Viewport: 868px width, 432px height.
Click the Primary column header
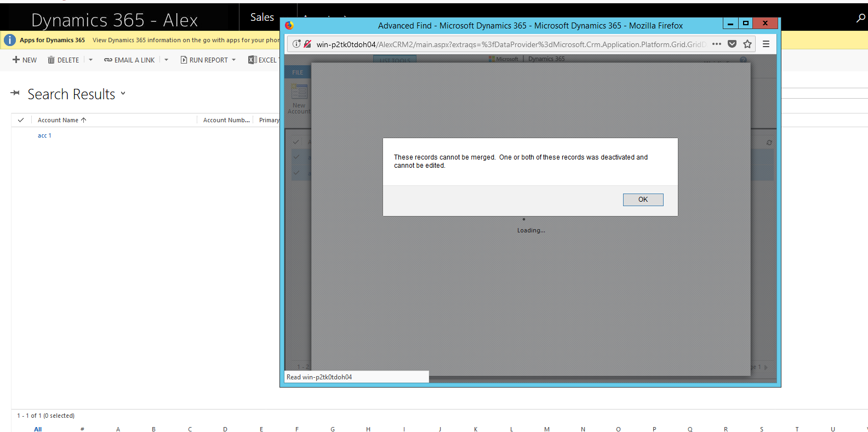[269, 120]
